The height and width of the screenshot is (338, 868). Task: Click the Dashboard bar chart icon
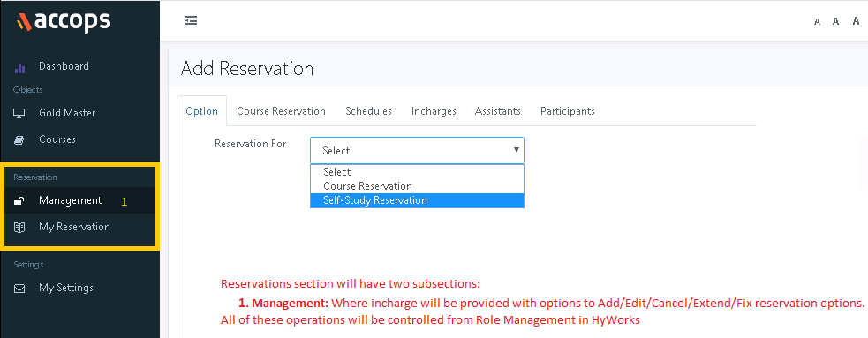19,67
